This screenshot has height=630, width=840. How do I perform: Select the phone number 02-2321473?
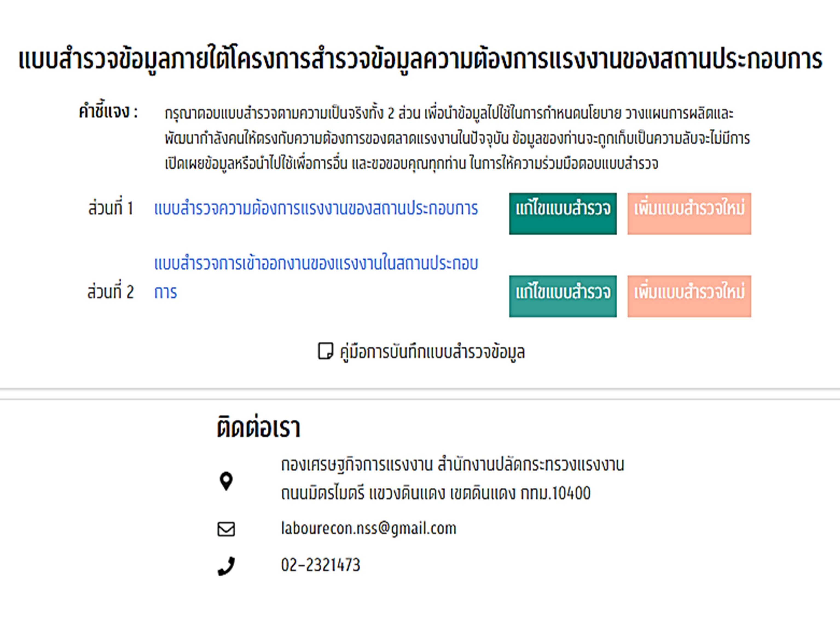tap(320, 565)
